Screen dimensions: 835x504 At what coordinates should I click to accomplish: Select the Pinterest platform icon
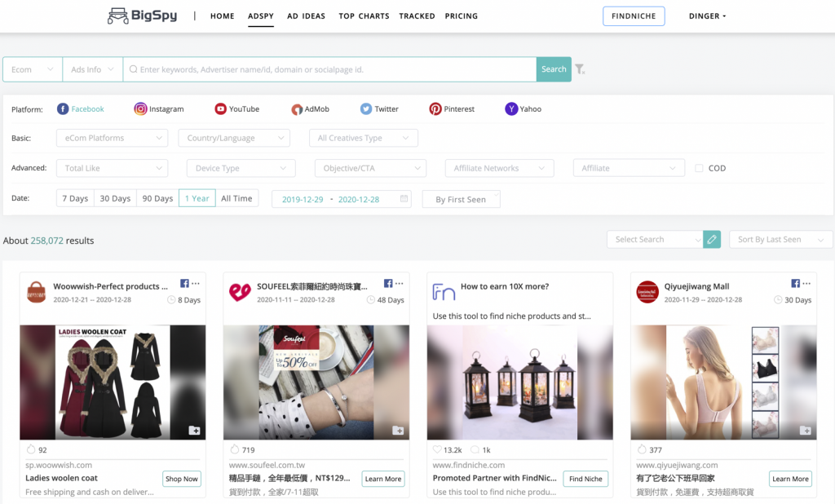tap(435, 108)
